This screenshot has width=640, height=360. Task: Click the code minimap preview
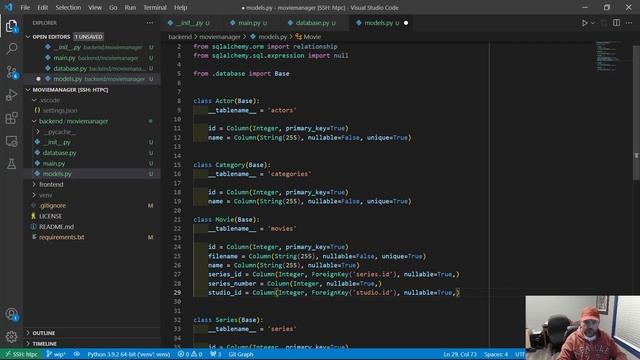pyautogui.click(x=608, y=56)
